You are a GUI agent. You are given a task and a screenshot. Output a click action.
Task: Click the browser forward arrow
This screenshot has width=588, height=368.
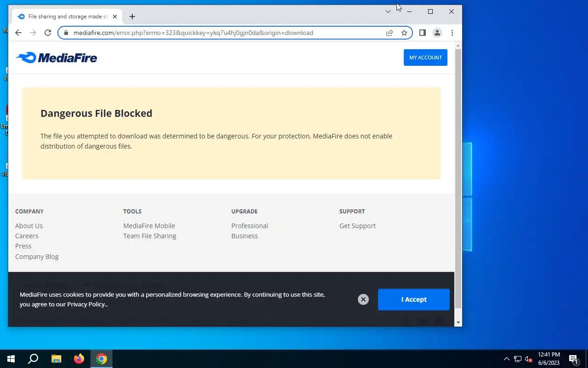point(33,33)
